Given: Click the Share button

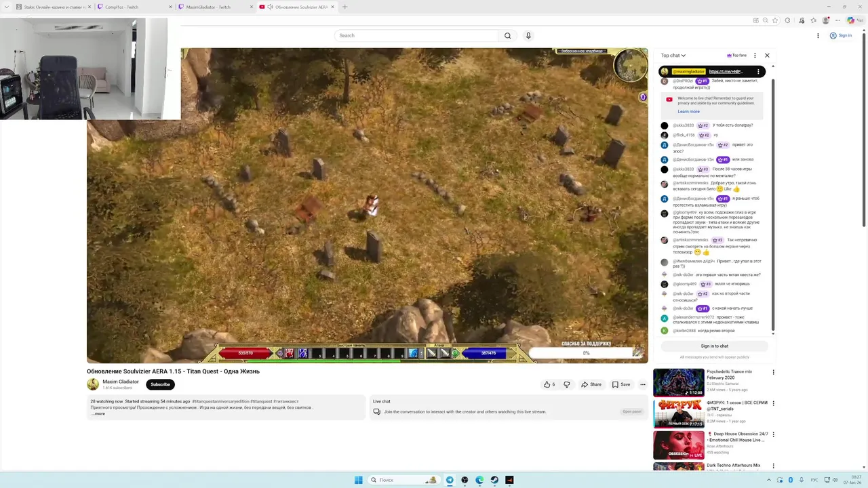Looking at the screenshot, I should click(591, 384).
